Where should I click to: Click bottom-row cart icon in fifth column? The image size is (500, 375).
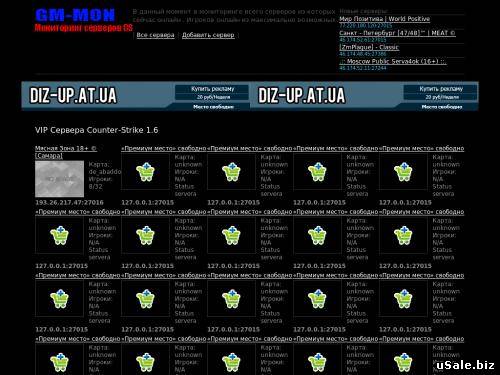tap(404, 362)
